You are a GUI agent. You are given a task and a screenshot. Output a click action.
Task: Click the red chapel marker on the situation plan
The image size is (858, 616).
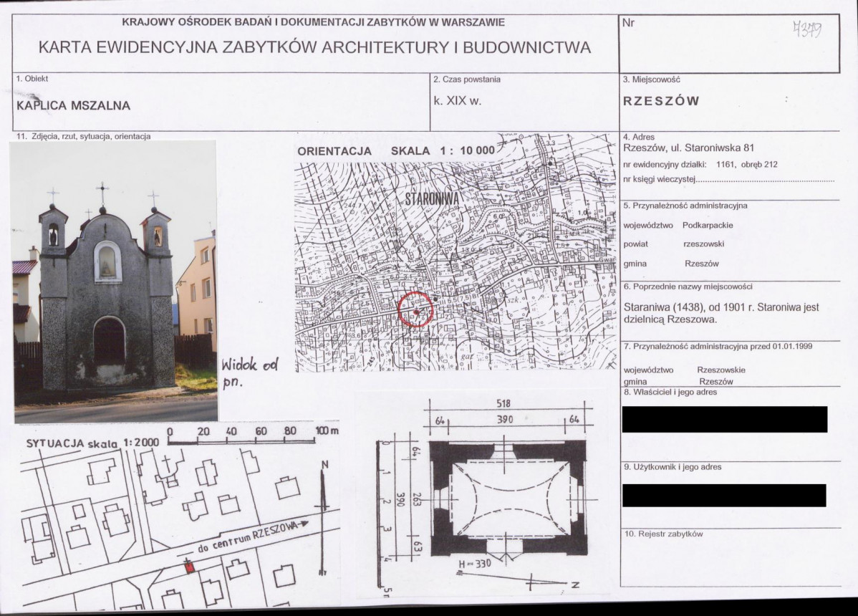189,567
